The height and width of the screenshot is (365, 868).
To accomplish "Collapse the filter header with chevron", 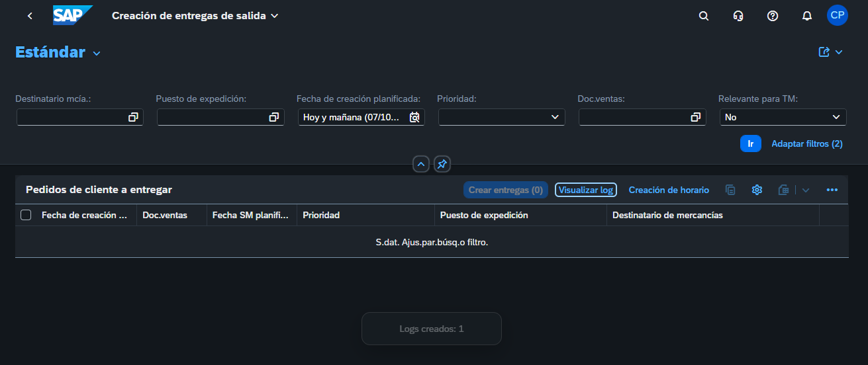I will click(x=421, y=164).
